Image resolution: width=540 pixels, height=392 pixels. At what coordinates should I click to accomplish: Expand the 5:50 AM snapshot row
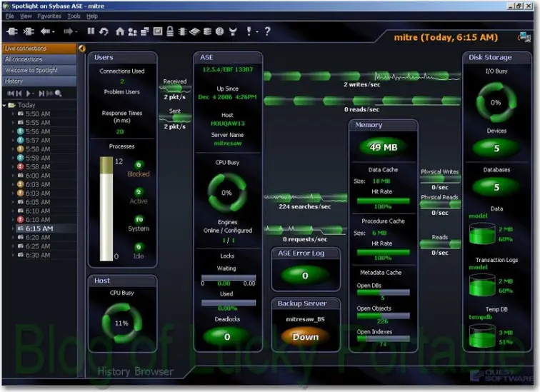13,114
